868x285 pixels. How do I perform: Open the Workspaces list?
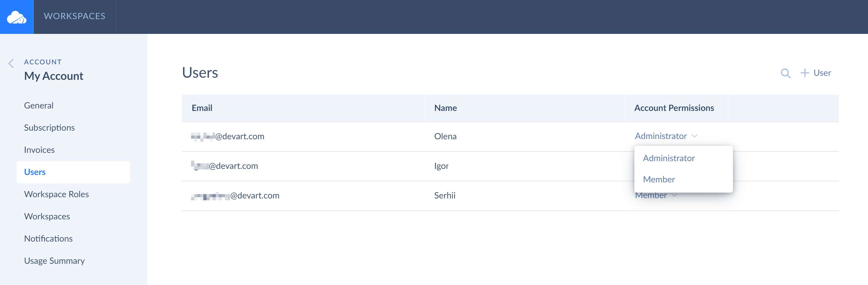point(47,216)
